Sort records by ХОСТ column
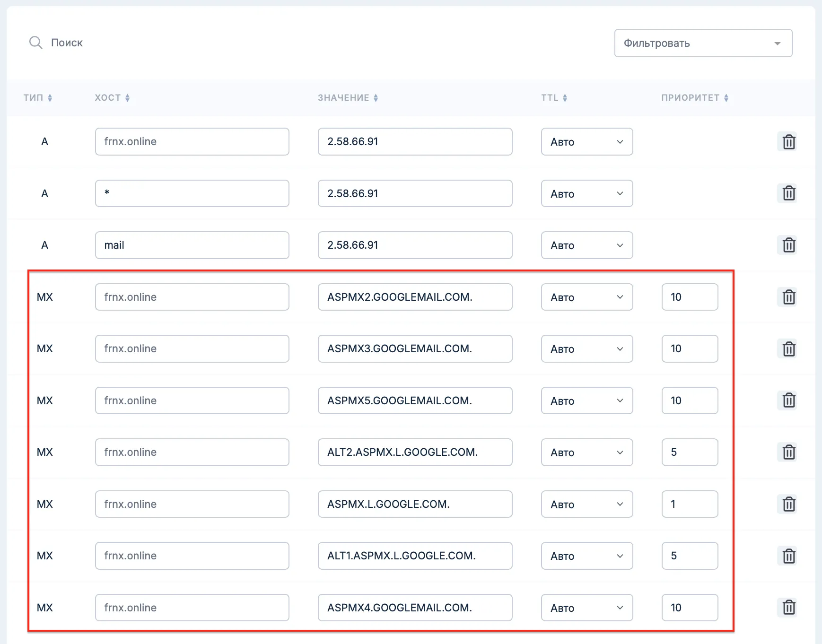Screen dimensions: 822x644 (112, 98)
